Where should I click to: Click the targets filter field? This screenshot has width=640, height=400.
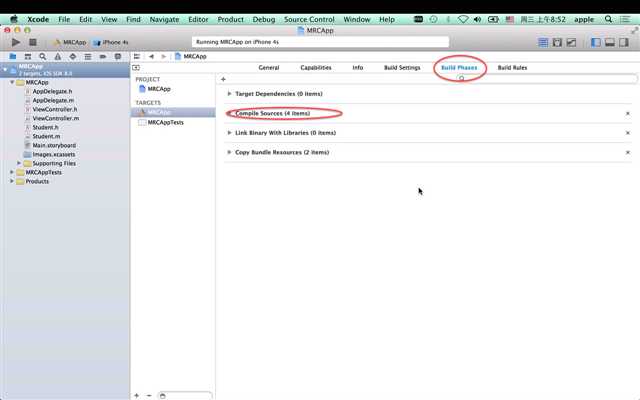coord(185,396)
